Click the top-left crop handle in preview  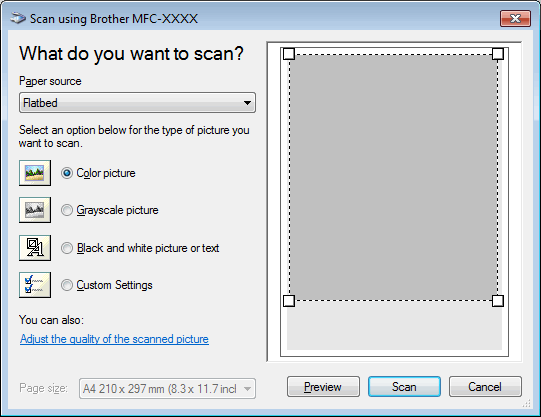(289, 54)
